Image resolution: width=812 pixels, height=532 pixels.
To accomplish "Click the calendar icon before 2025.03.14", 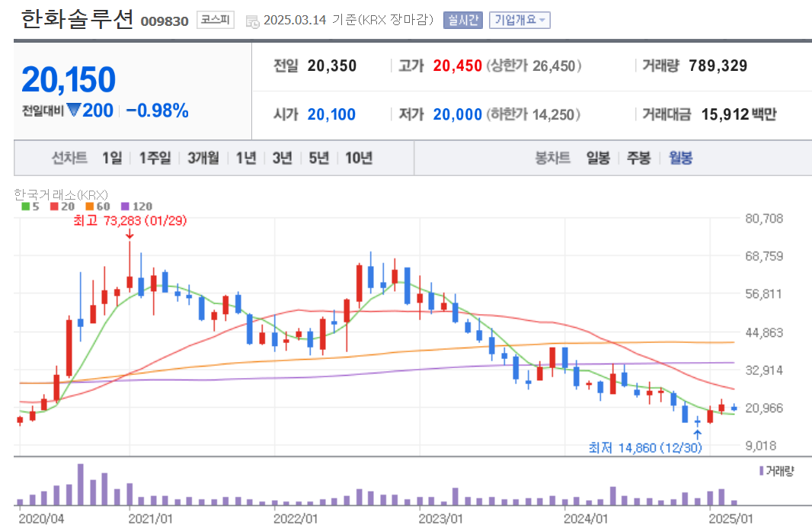I will pyautogui.click(x=252, y=21).
